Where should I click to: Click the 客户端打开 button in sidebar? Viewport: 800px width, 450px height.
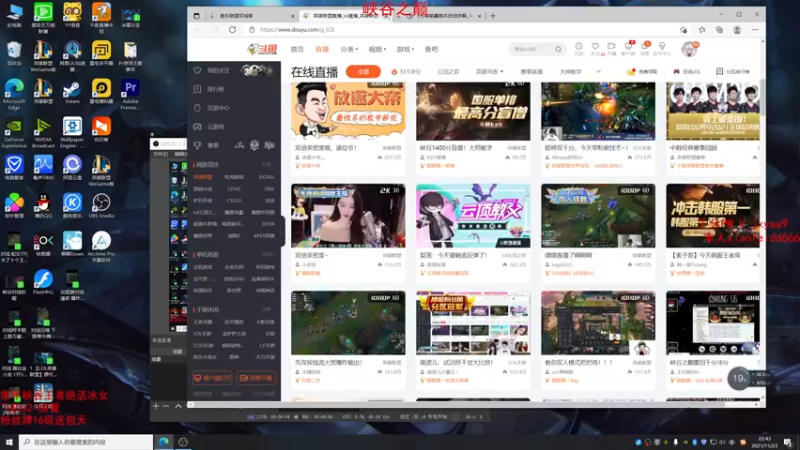coord(212,378)
